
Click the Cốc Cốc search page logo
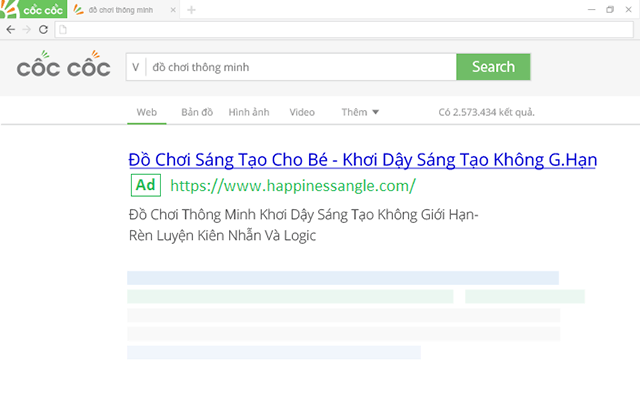click(x=63, y=64)
